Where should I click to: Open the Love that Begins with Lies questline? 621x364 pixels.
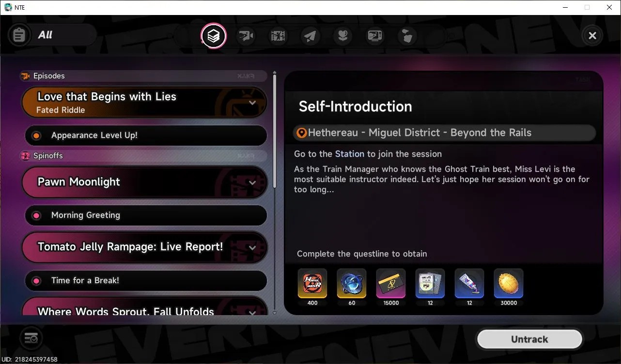144,103
